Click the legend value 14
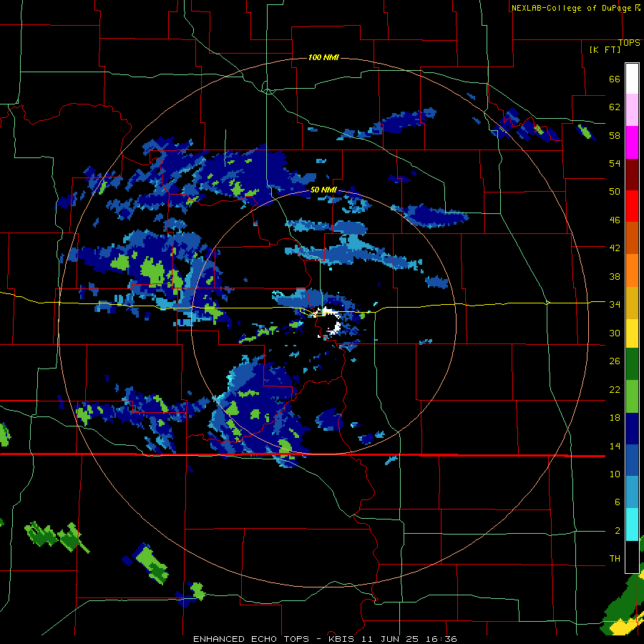 coord(615,446)
